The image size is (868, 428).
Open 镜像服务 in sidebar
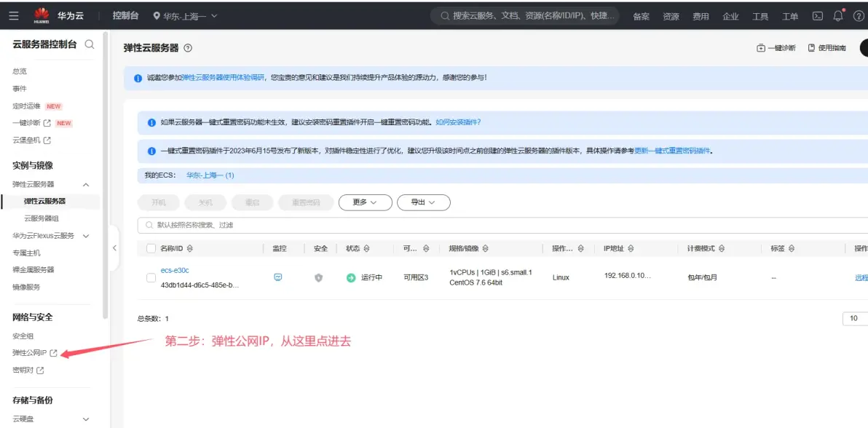point(26,287)
